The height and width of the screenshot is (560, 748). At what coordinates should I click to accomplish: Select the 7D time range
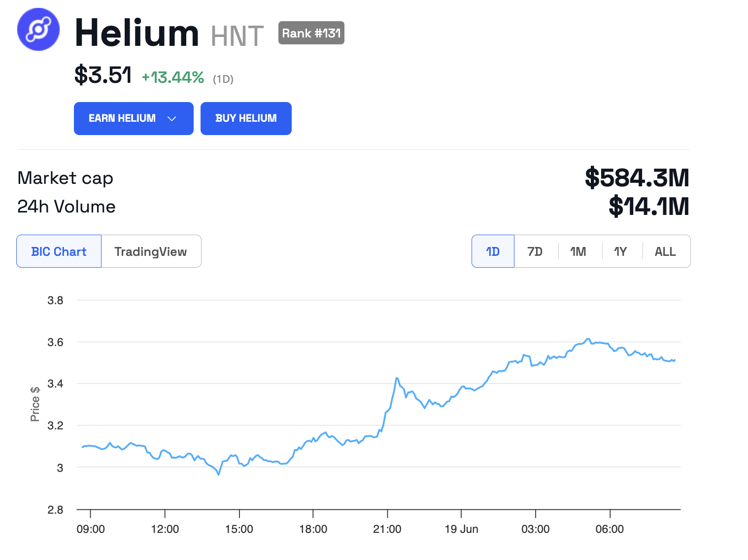coord(535,251)
